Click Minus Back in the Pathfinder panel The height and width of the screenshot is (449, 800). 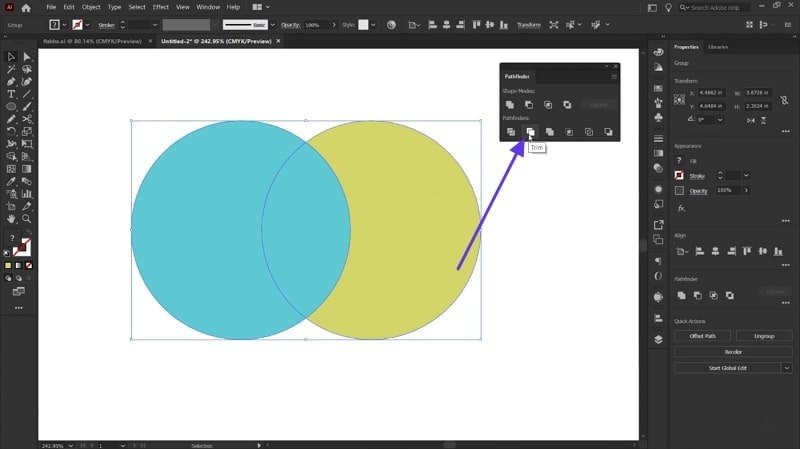coord(608,132)
